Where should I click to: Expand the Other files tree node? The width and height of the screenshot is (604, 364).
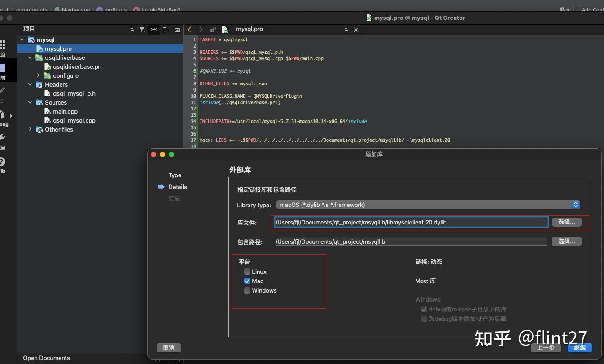point(30,129)
